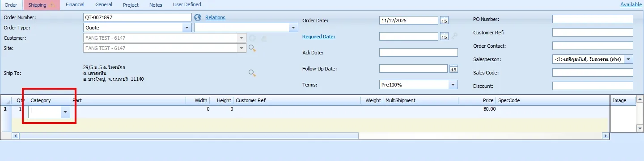644x161 pixels.
Task: Click the Image panel scroll down arrow
Action: tap(640, 128)
